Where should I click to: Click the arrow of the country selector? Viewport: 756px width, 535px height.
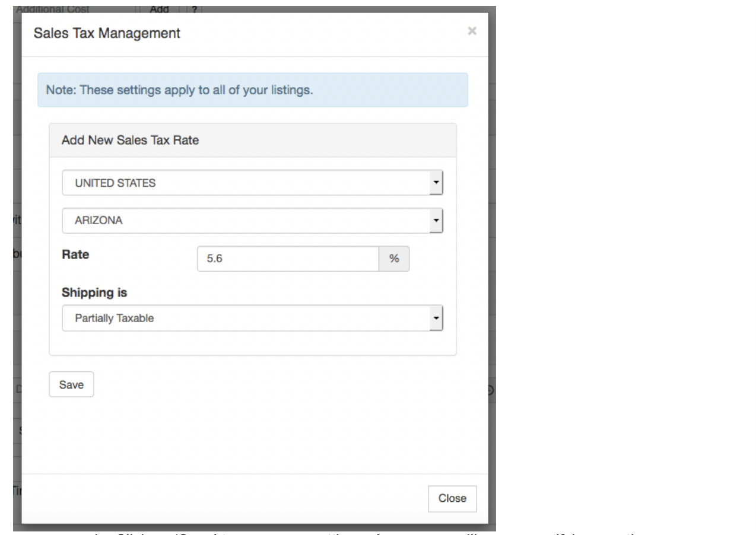pos(437,183)
